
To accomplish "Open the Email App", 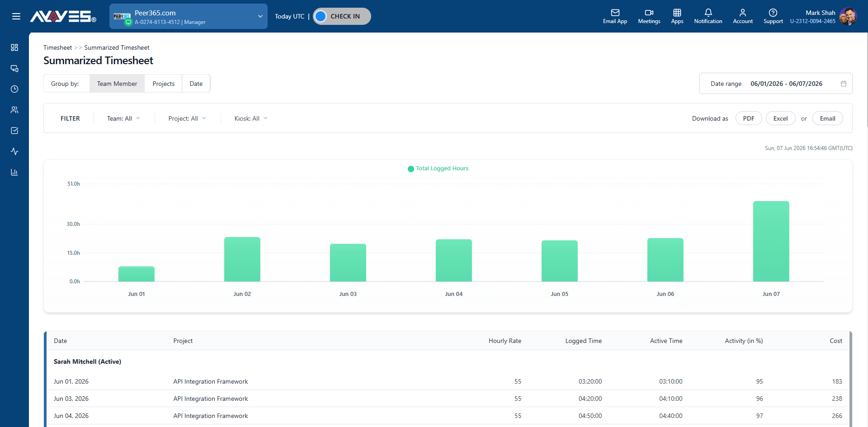I will [615, 16].
